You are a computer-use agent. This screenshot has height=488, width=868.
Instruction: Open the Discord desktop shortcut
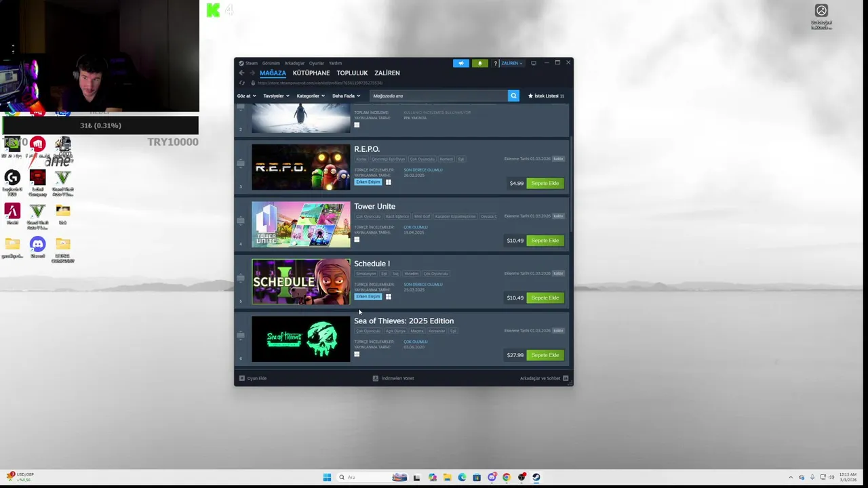(x=37, y=247)
